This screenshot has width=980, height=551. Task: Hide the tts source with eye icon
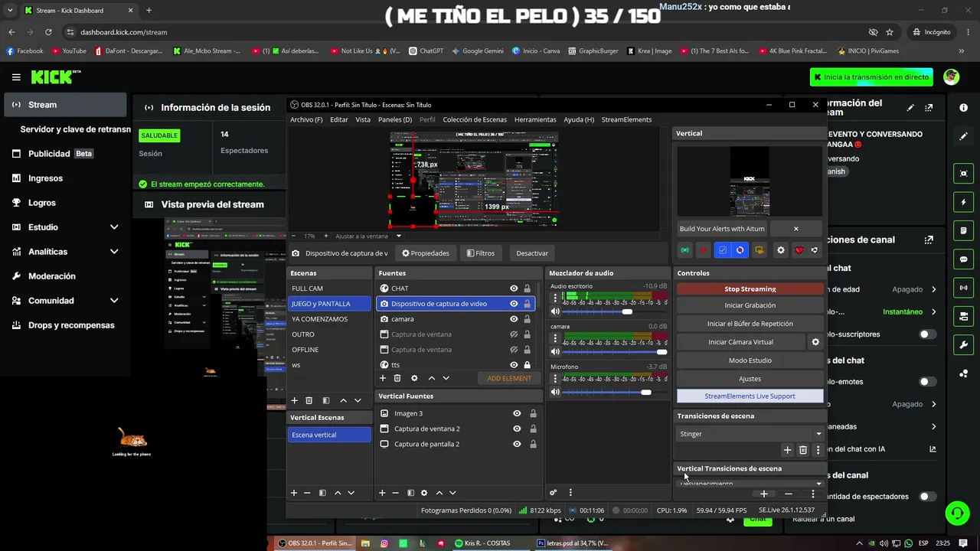(x=514, y=365)
